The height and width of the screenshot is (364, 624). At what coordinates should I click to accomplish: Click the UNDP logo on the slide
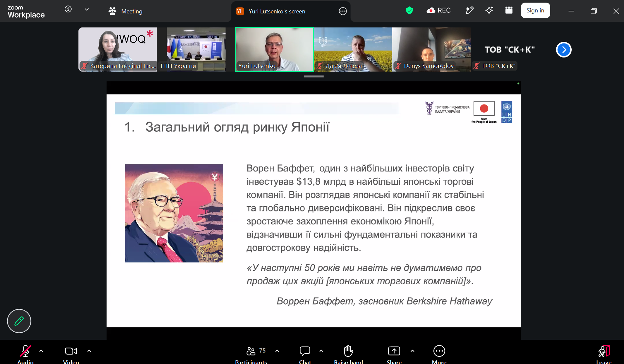(x=507, y=112)
